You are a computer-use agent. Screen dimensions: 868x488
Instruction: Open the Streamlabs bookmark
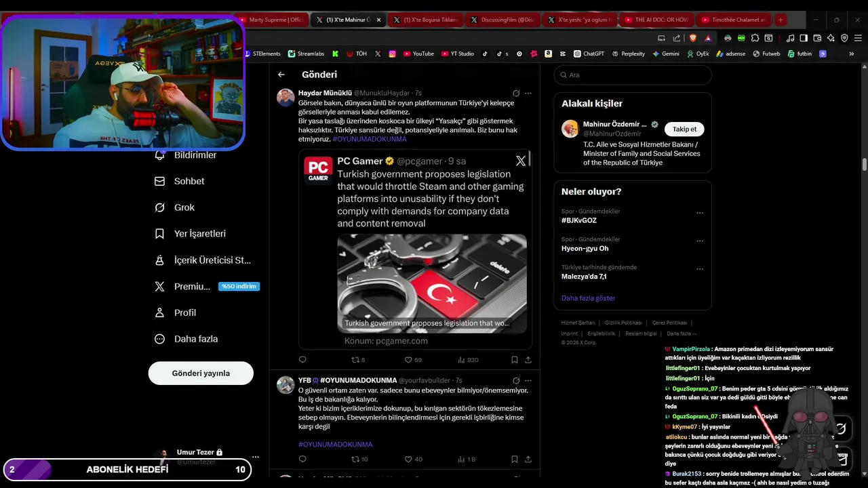click(x=306, y=54)
